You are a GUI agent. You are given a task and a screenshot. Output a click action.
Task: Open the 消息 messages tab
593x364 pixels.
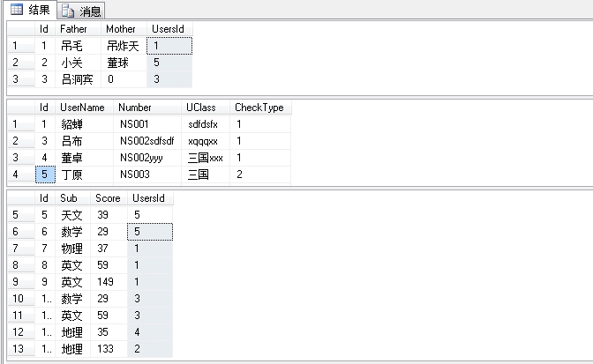(81, 11)
